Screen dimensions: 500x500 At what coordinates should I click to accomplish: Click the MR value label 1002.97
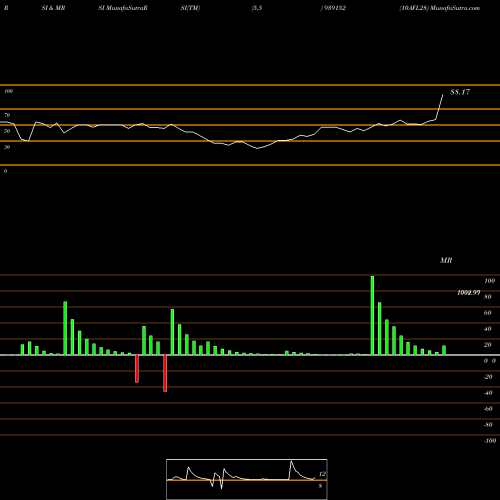tap(469, 293)
